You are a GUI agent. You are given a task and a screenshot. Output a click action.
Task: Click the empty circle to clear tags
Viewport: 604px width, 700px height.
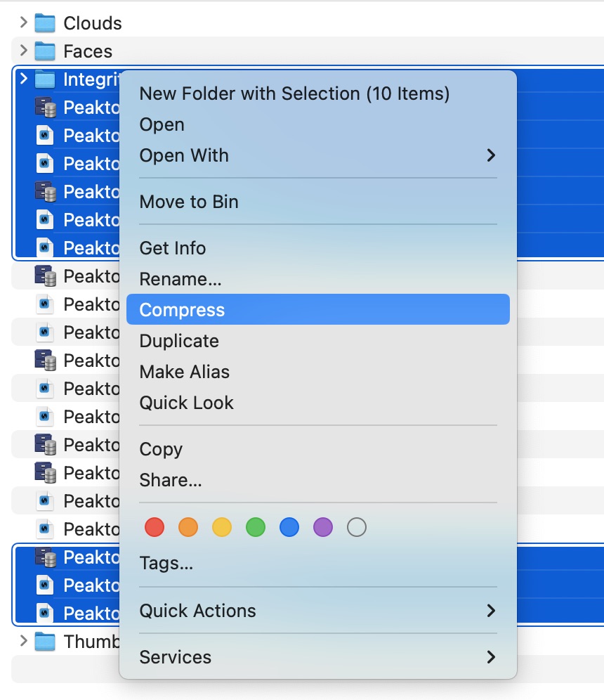pos(357,527)
